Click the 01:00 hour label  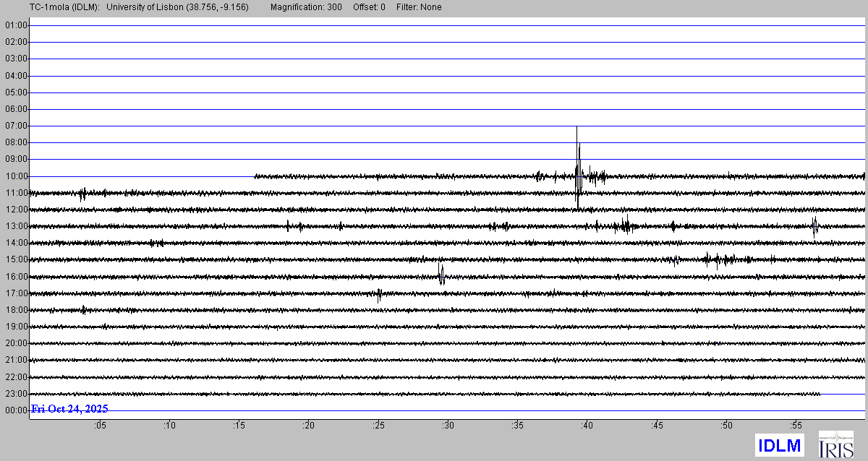point(16,25)
